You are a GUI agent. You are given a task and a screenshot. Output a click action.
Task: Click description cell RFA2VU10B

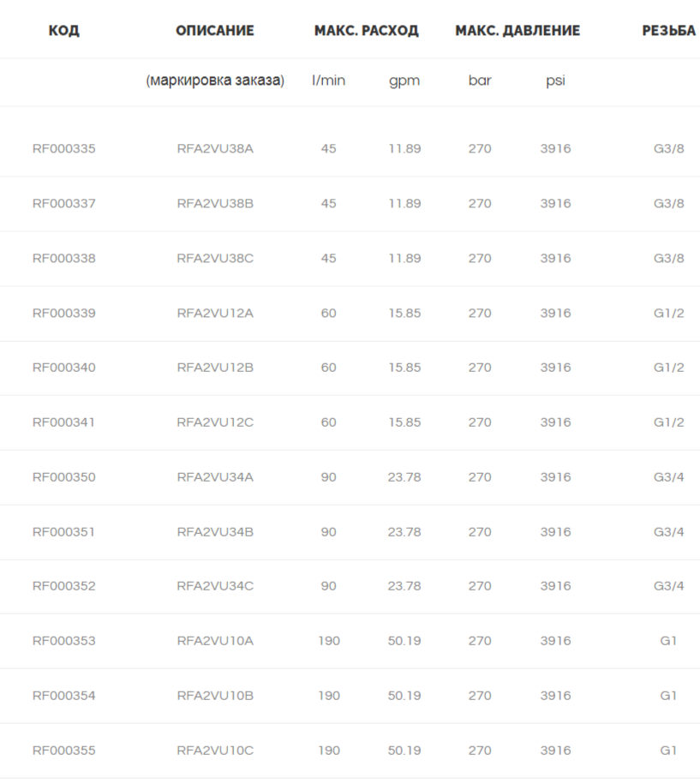(x=215, y=696)
